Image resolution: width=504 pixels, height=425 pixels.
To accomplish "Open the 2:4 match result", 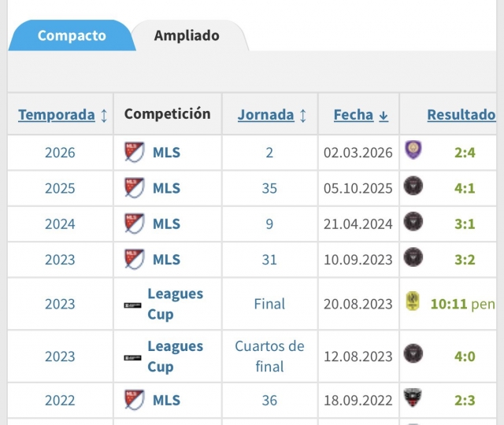I will point(465,153).
